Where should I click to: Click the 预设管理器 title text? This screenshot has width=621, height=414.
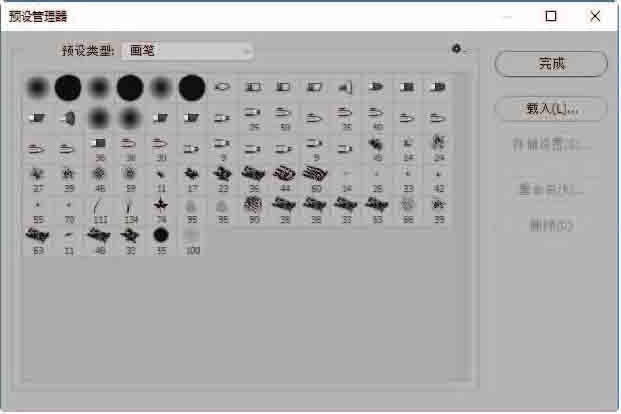38,16
